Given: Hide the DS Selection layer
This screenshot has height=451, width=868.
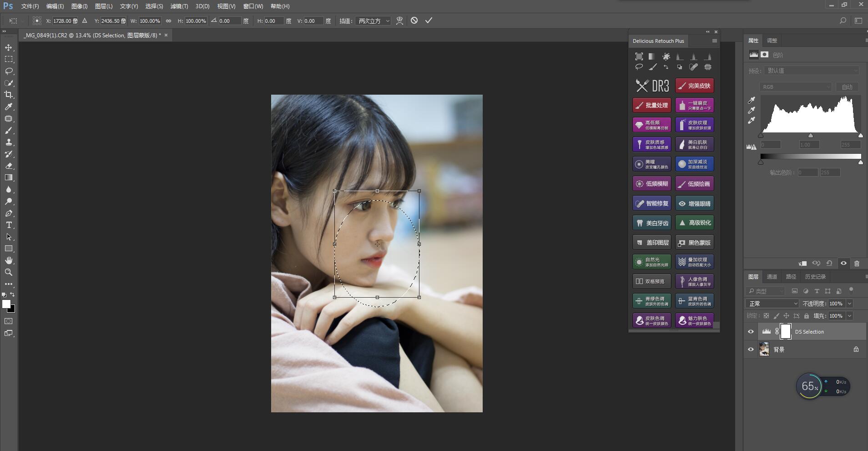Looking at the screenshot, I should click(751, 331).
